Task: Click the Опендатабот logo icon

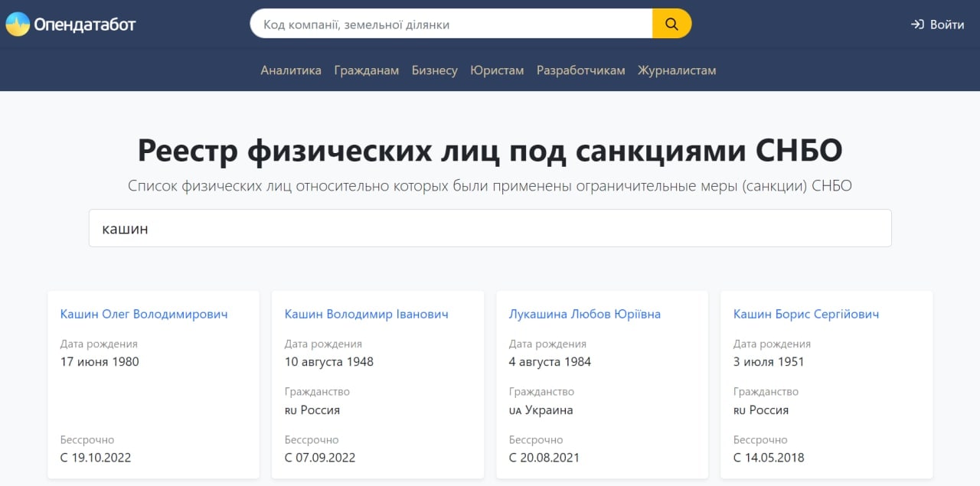Action: click(18, 24)
